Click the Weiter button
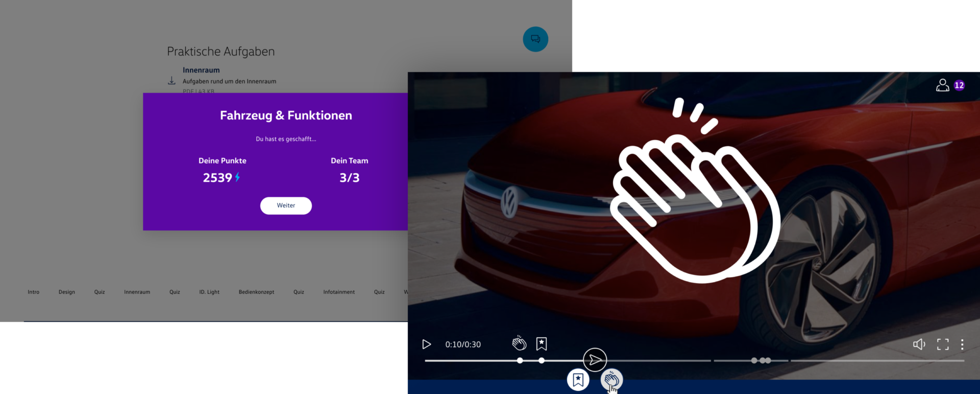 click(286, 205)
